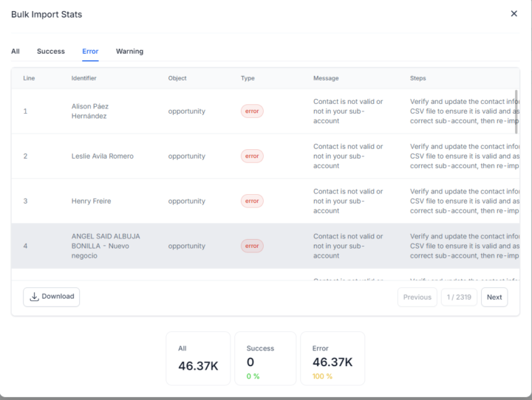Click line number 3

(25, 201)
